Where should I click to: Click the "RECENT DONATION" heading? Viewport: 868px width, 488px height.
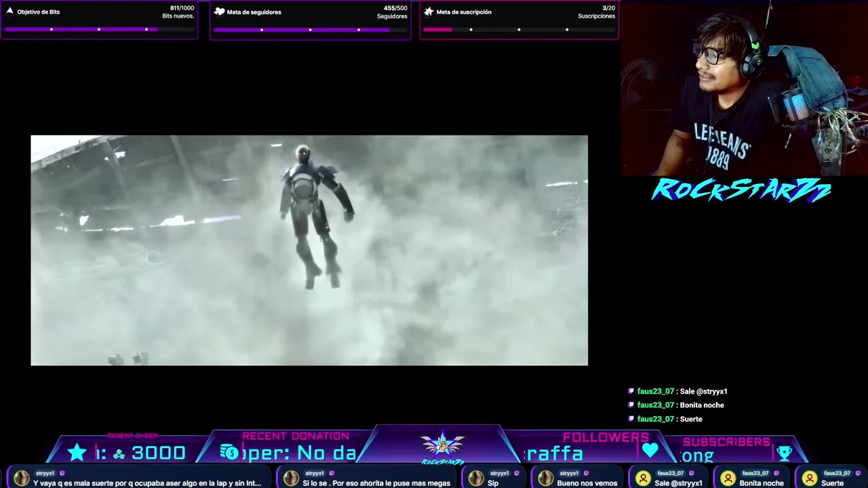pos(296,436)
